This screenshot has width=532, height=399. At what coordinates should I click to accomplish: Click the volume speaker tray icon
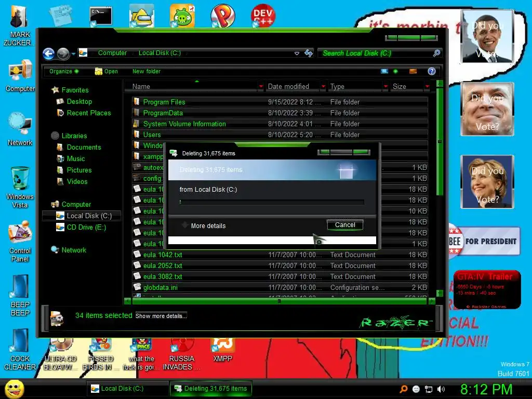coord(441,389)
